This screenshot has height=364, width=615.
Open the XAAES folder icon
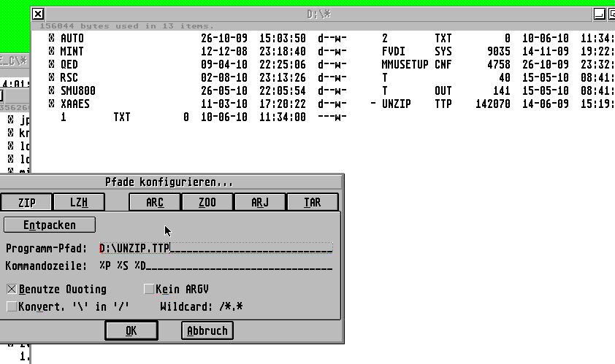click(x=52, y=104)
